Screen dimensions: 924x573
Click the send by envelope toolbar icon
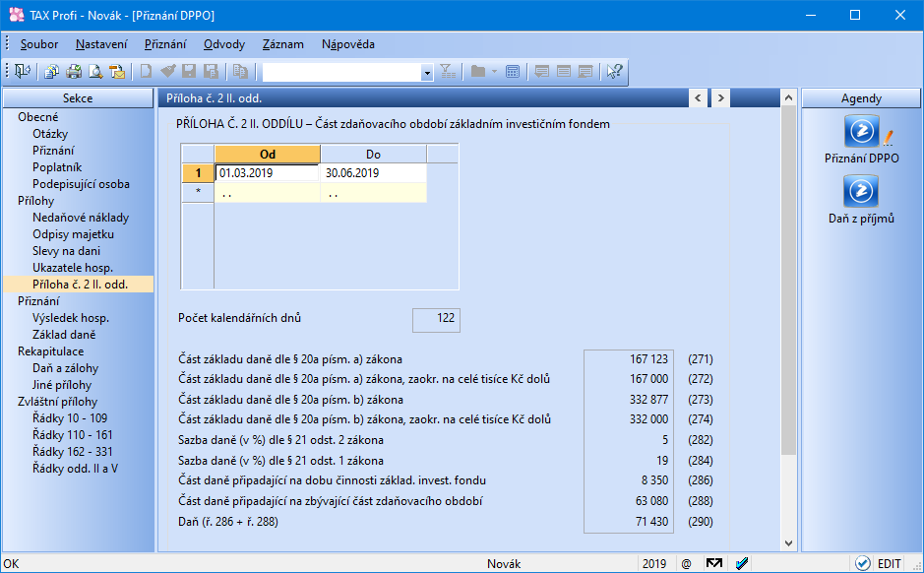pos(117,72)
